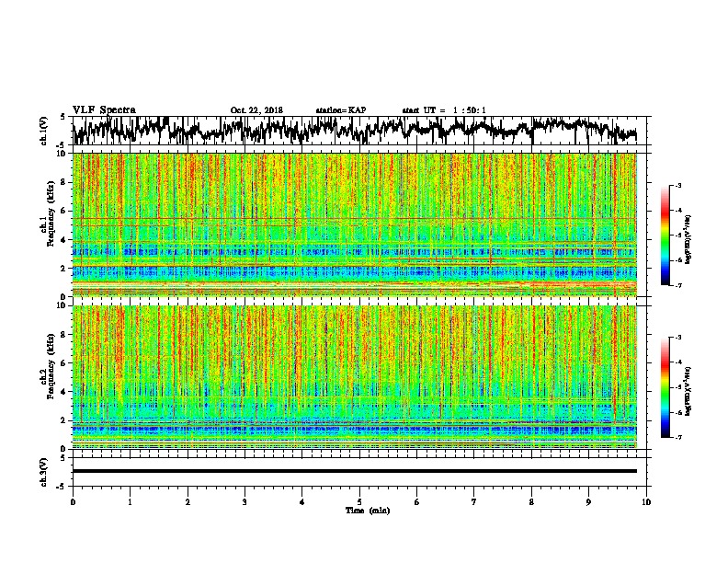Click the ch.3(V) y-axis label
728x563 pixels.
point(44,472)
